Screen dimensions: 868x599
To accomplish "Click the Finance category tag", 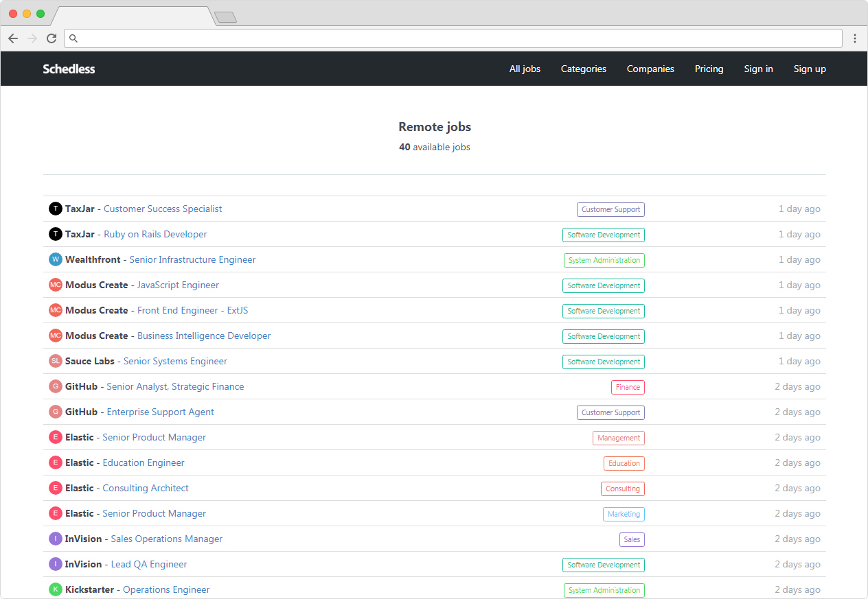I will [628, 387].
